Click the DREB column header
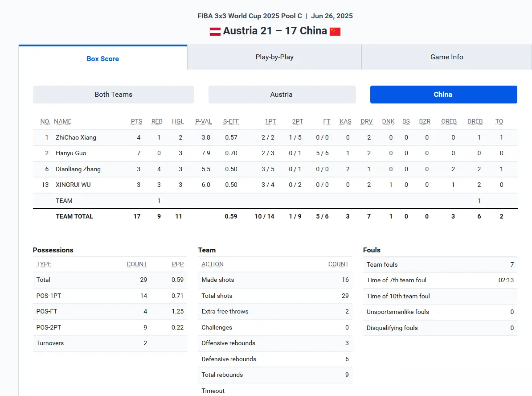This screenshot has height=396, width=532. tap(475, 122)
